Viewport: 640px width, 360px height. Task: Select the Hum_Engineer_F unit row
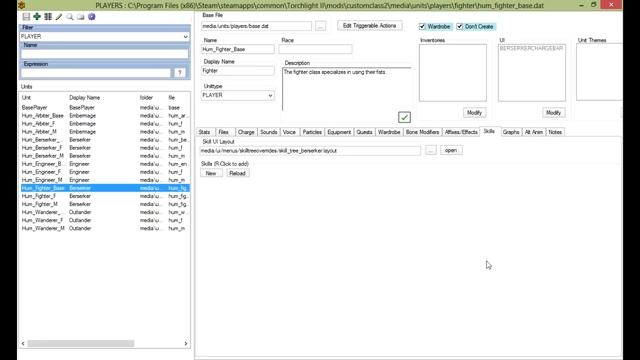point(105,172)
